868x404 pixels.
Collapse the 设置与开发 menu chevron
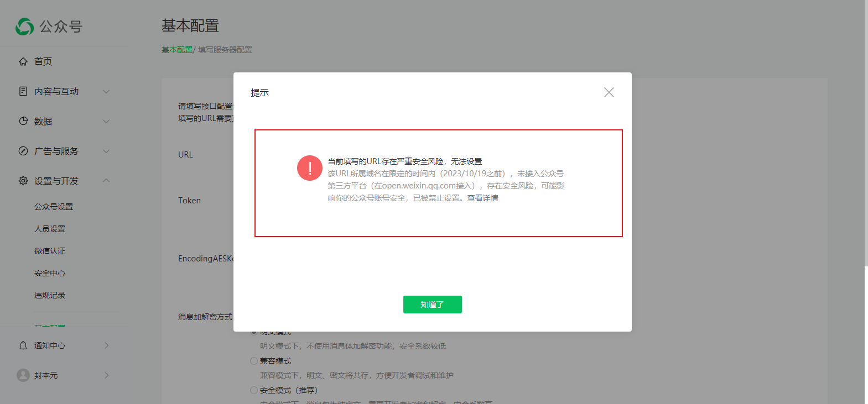pos(106,181)
